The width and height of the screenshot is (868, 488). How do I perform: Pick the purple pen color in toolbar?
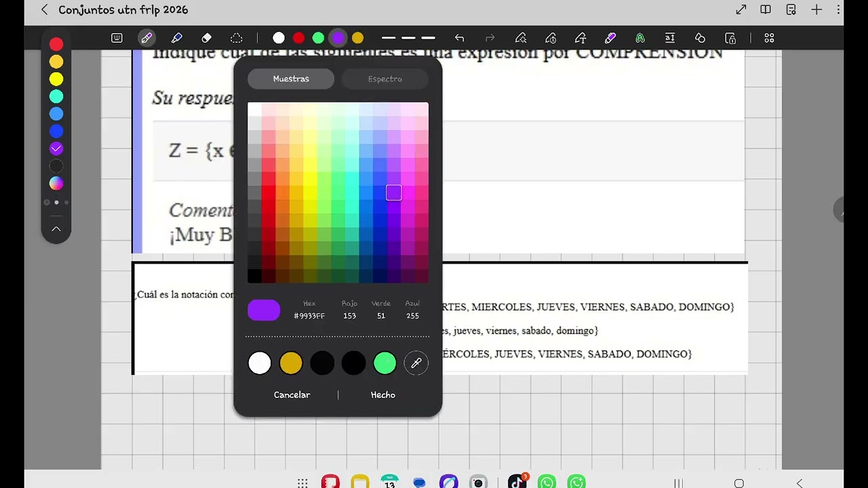point(338,38)
